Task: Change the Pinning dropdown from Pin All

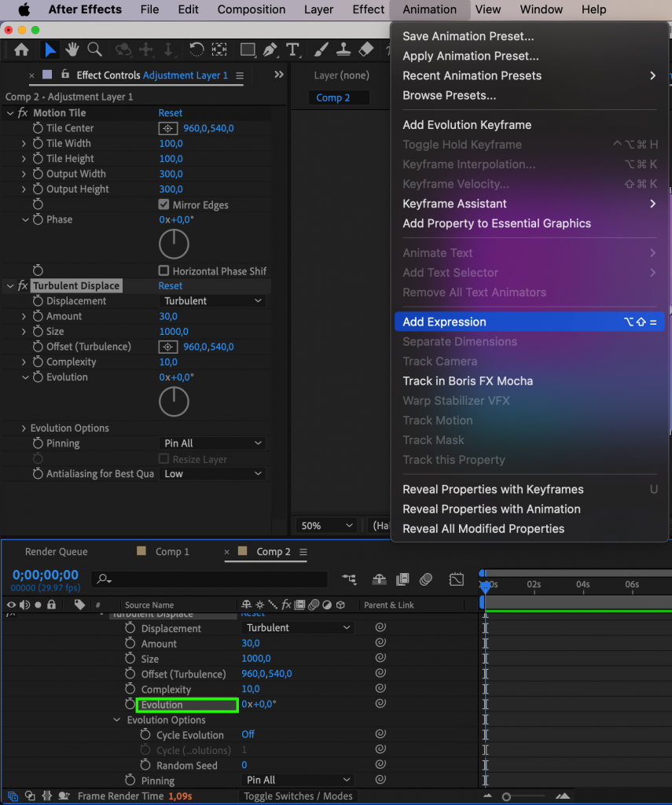Action: click(212, 443)
